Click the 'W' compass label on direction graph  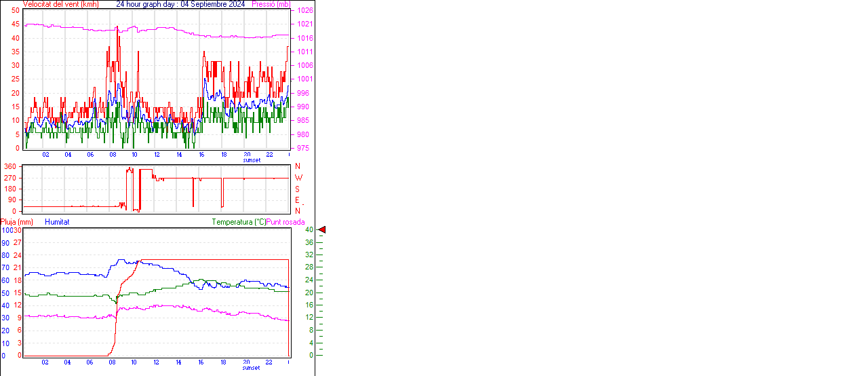click(x=298, y=178)
